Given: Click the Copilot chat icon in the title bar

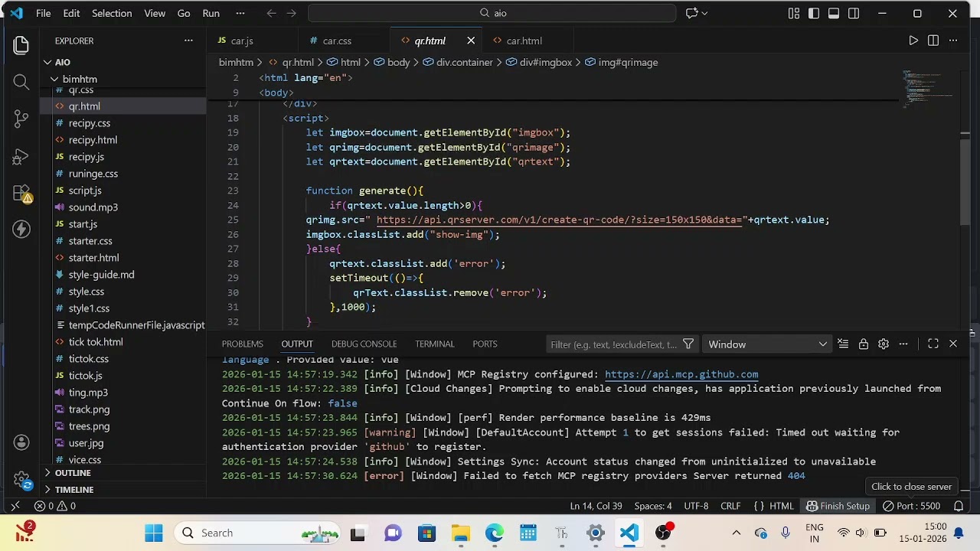Looking at the screenshot, I should tap(692, 13).
